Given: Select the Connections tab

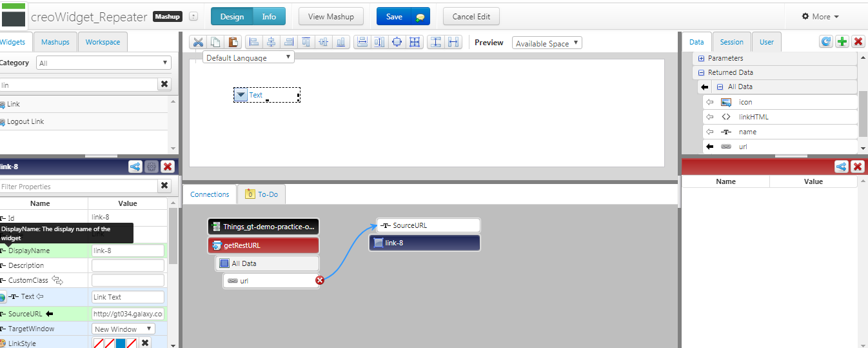Looking at the screenshot, I should [210, 194].
